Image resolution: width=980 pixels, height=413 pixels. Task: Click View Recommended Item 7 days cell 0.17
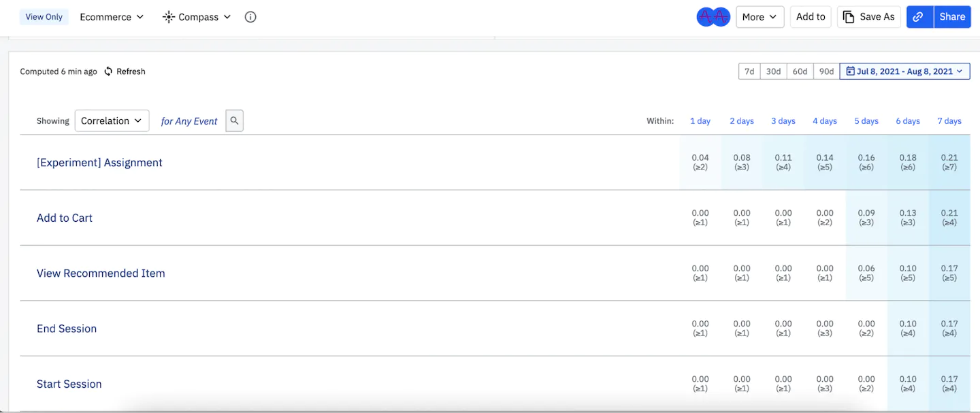[x=949, y=274]
